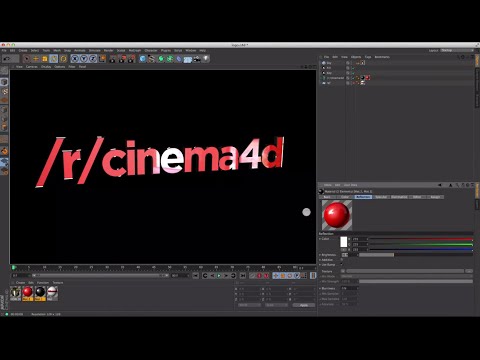Screen dimensions: 480x360
Task: Open the Texture arrow button
Action: click(x=343, y=271)
